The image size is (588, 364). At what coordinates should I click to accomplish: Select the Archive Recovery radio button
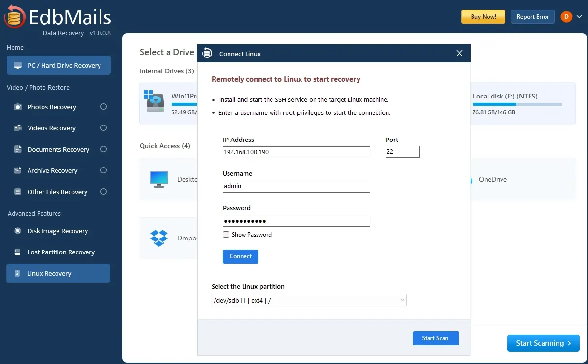pos(103,170)
